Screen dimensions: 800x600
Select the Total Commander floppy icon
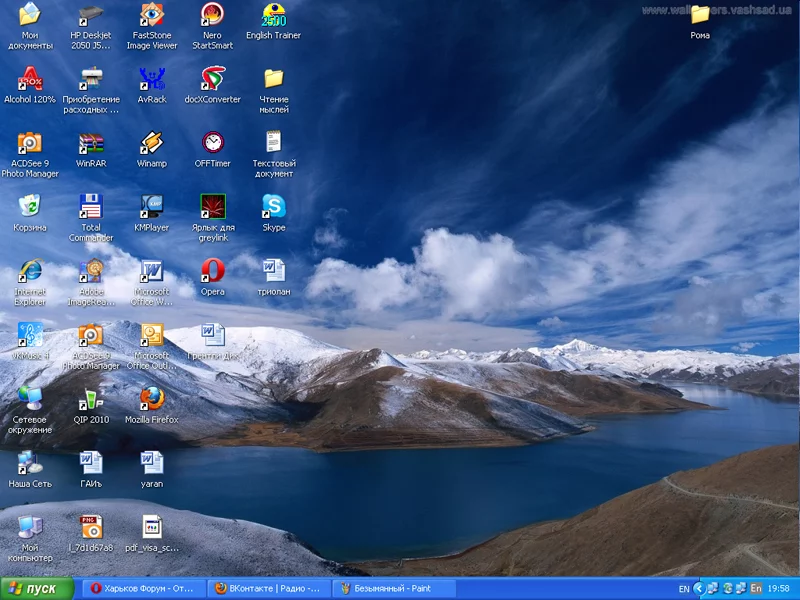(91, 207)
